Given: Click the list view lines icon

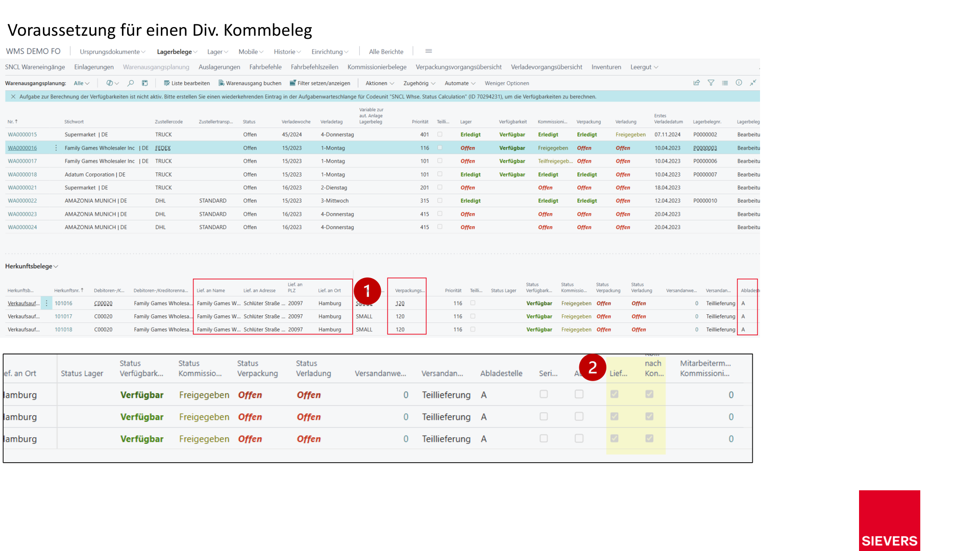Looking at the screenshot, I should pos(725,83).
